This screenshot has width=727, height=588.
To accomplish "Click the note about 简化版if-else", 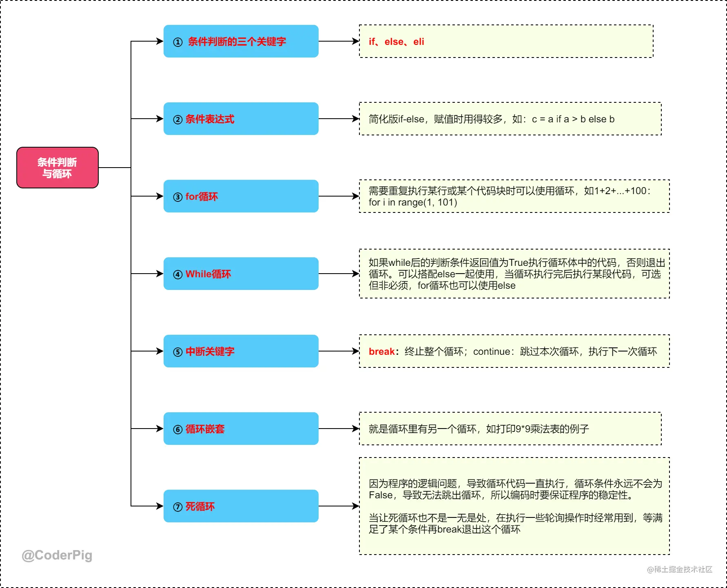I will (x=510, y=119).
